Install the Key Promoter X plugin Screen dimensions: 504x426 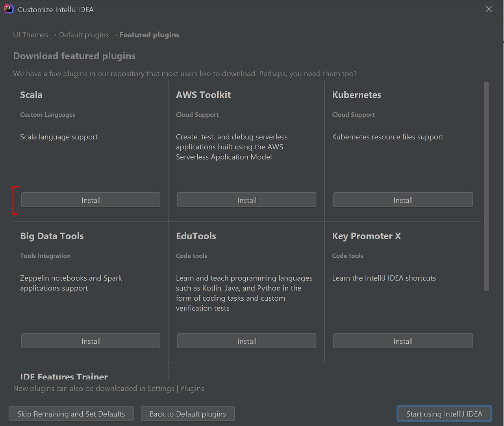tap(402, 340)
